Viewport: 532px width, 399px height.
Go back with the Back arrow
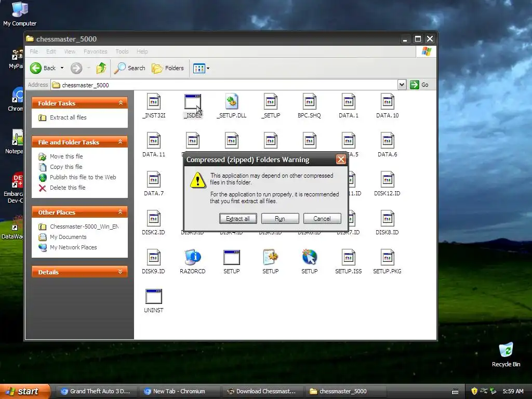coord(43,68)
